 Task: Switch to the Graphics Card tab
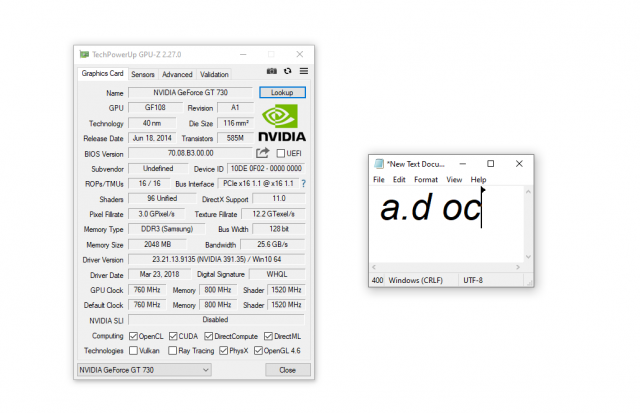pyautogui.click(x=102, y=73)
